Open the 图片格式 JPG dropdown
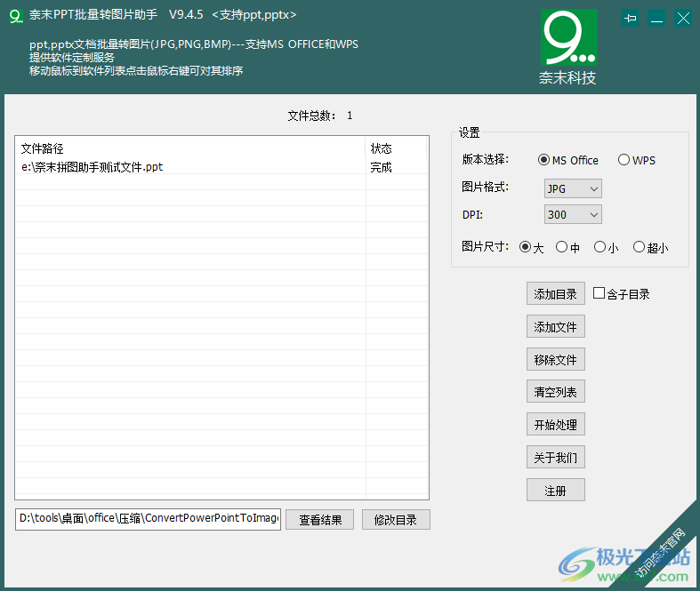Screen dimensions: 700x591 pos(573,188)
